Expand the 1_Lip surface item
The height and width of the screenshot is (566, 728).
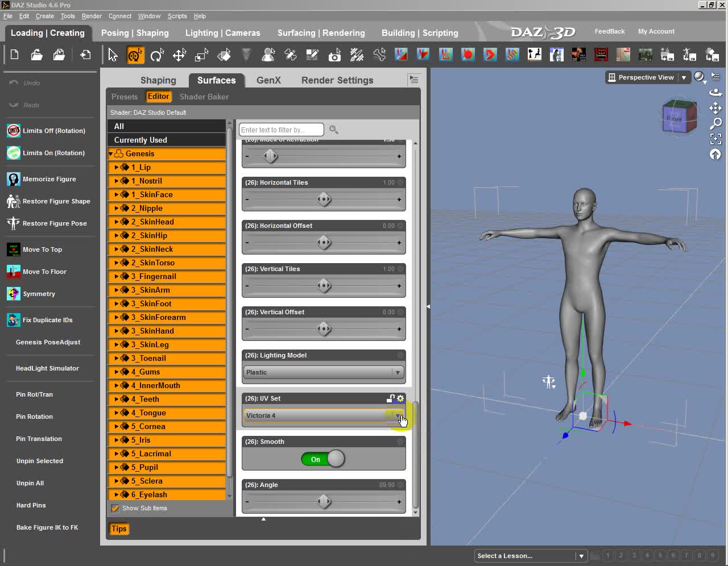click(x=117, y=167)
